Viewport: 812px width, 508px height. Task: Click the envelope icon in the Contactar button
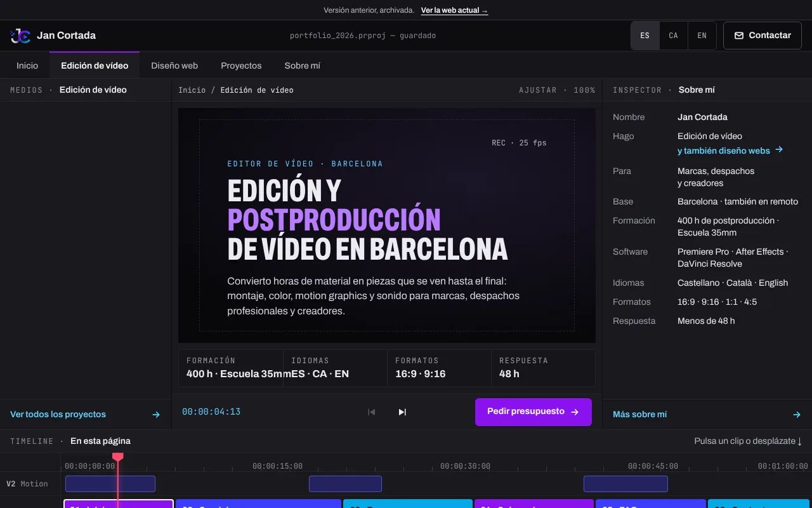pos(739,36)
